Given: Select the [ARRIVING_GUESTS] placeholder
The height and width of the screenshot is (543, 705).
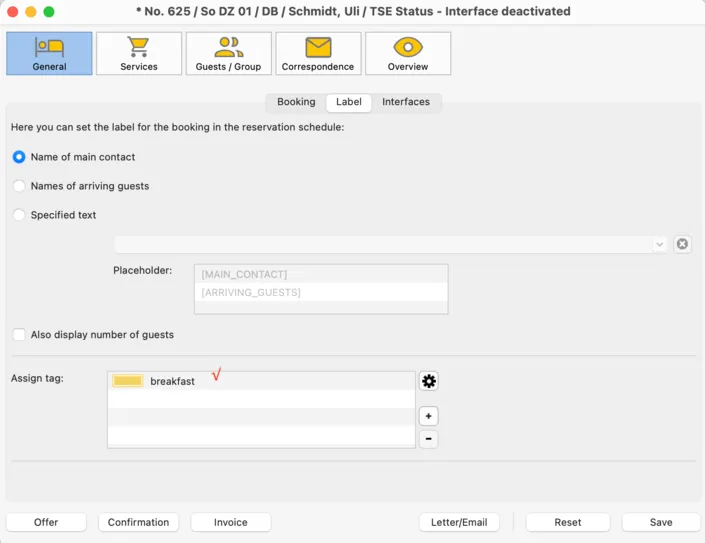Looking at the screenshot, I should pos(321,292).
